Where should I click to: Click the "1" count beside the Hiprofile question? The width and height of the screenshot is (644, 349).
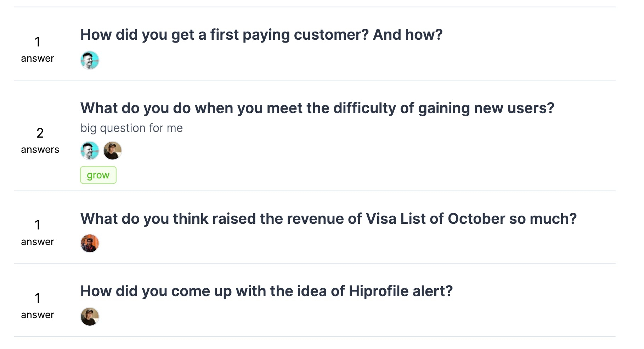[38, 298]
